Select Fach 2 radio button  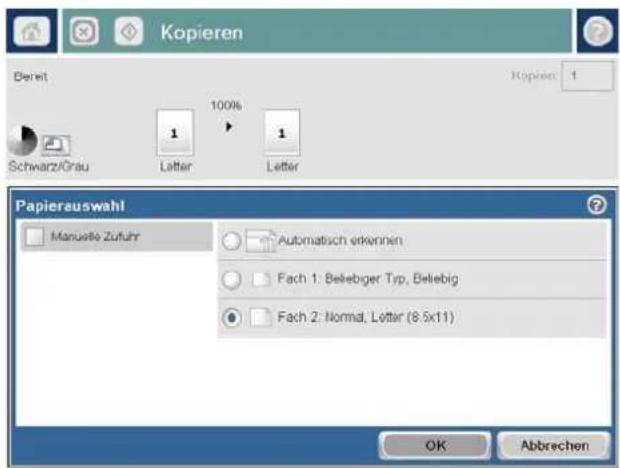231,318
